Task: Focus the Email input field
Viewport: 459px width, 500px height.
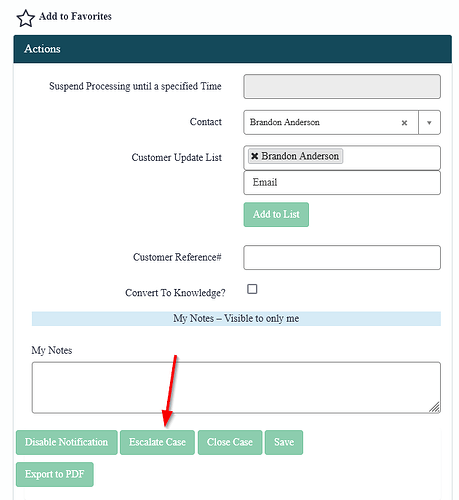Action: (x=342, y=182)
